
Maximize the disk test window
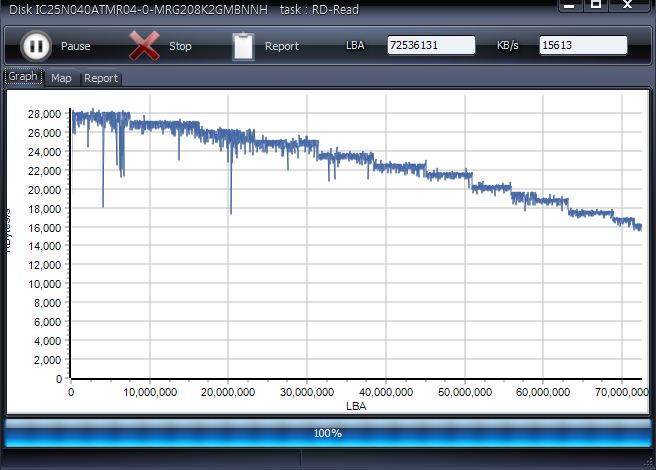click(596, 5)
